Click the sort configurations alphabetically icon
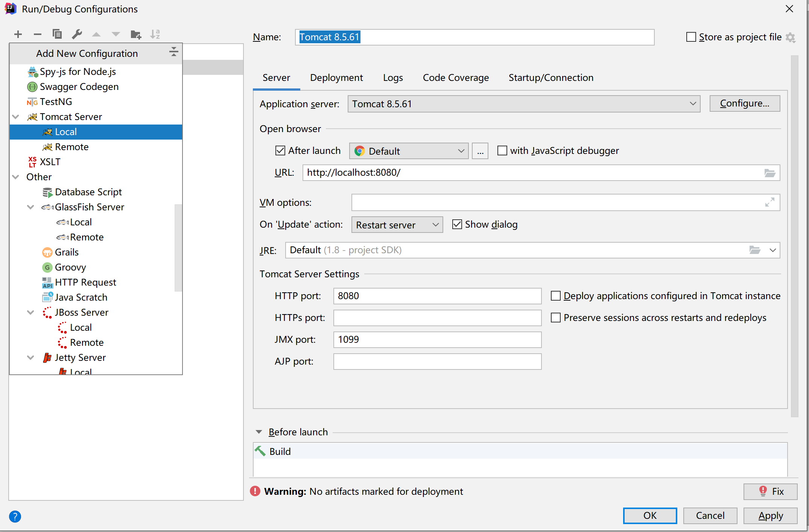 click(x=155, y=34)
